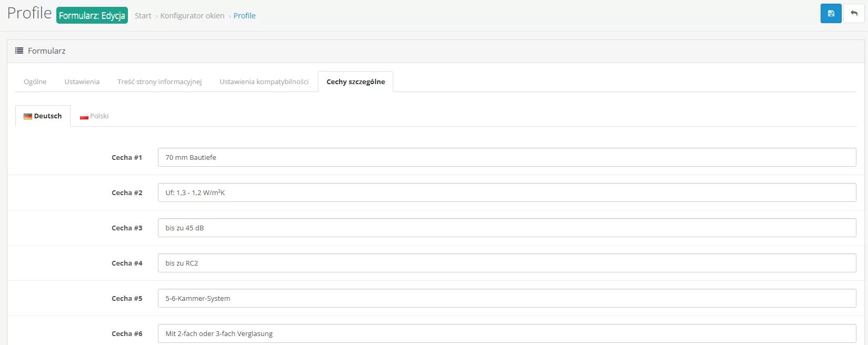Click the Formularz: Edycja green badge

[x=92, y=15]
